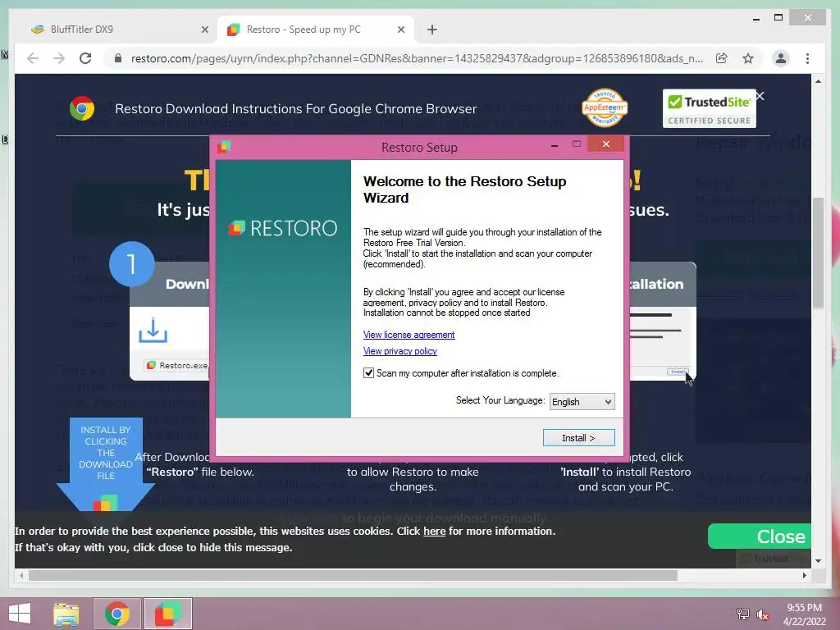Click the blue Install By Clicking arrow
This screenshot has height=630, width=840.
pyautogui.click(x=106, y=464)
